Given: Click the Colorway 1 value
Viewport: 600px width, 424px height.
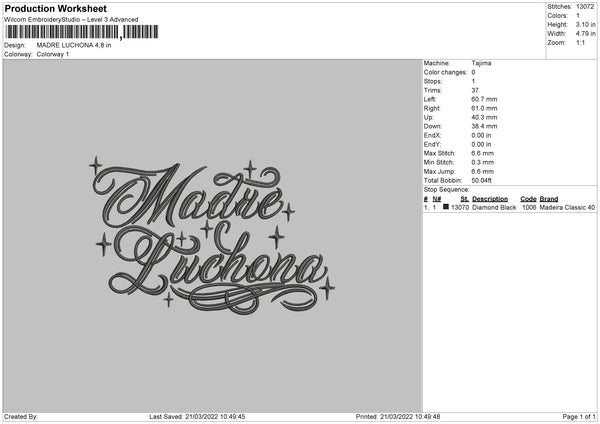Looking at the screenshot, I should pyautogui.click(x=53, y=54).
